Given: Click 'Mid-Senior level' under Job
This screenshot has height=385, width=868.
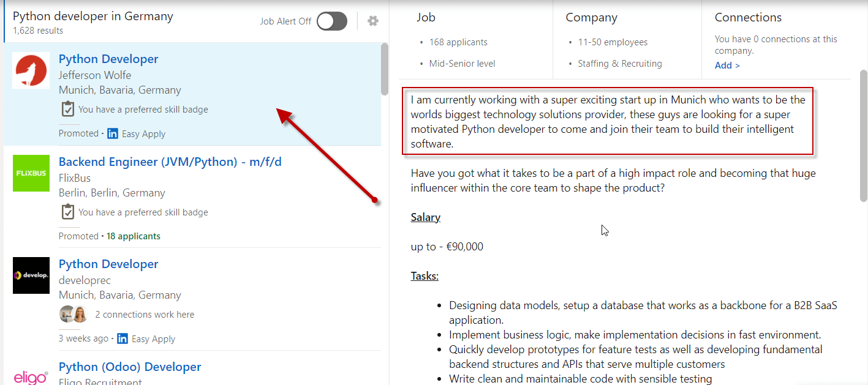Looking at the screenshot, I should (x=462, y=64).
